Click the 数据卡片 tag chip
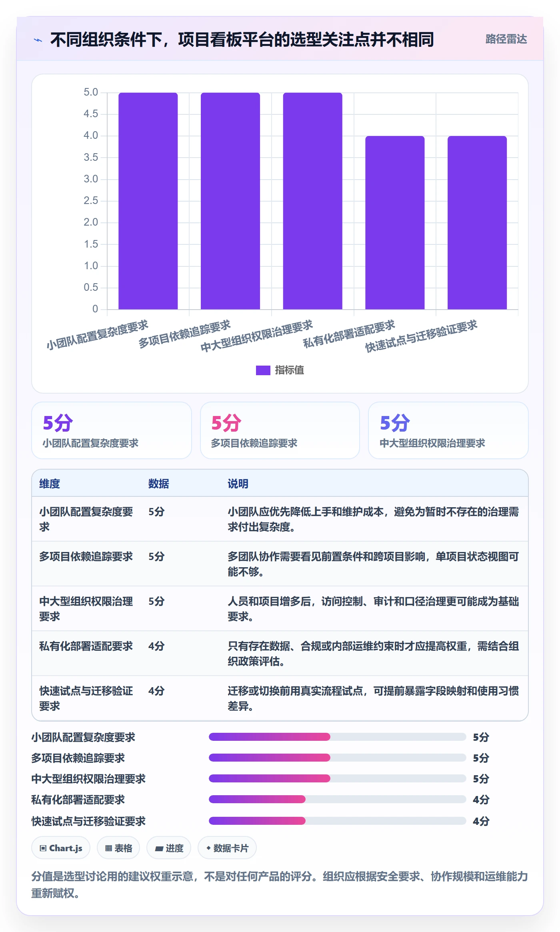The height and width of the screenshot is (932, 560). coord(227,848)
